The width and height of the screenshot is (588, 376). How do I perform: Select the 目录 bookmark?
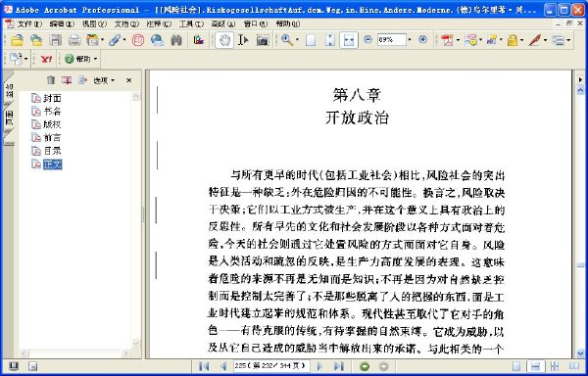click(x=52, y=151)
